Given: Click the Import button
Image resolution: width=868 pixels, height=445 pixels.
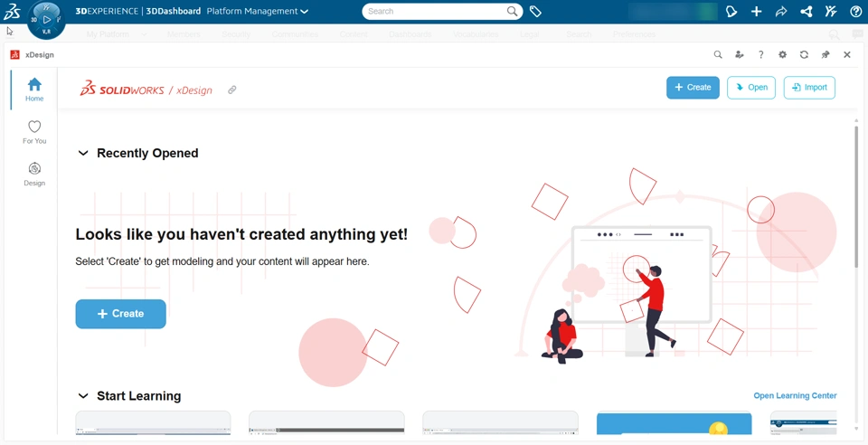Looking at the screenshot, I should (x=809, y=88).
